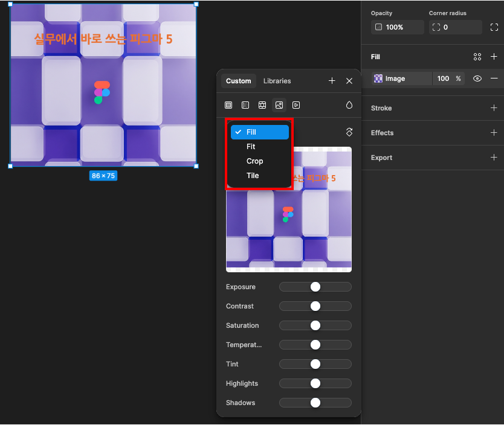The height and width of the screenshot is (425, 504).
Task: Select the image on the canvas
Action: [x=103, y=85]
